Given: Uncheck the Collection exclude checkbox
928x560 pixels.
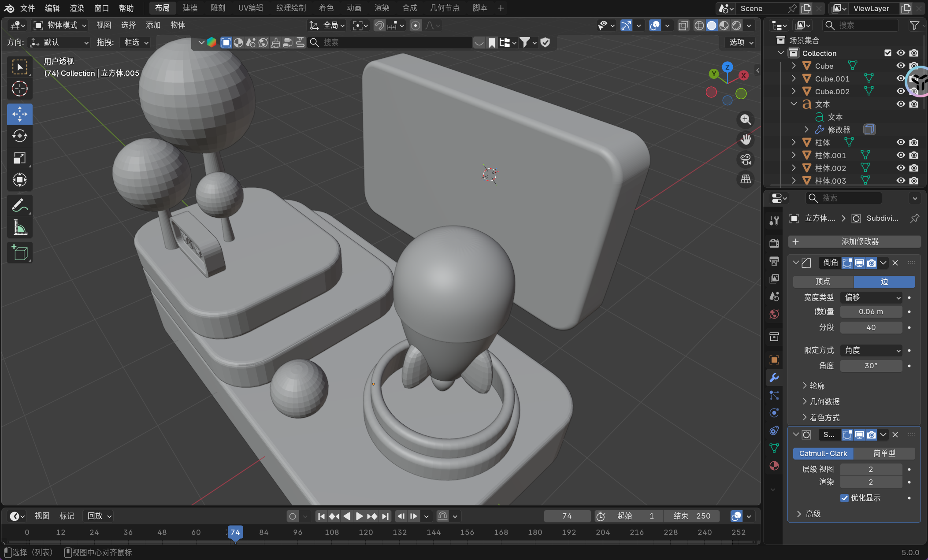Looking at the screenshot, I should [888, 53].
